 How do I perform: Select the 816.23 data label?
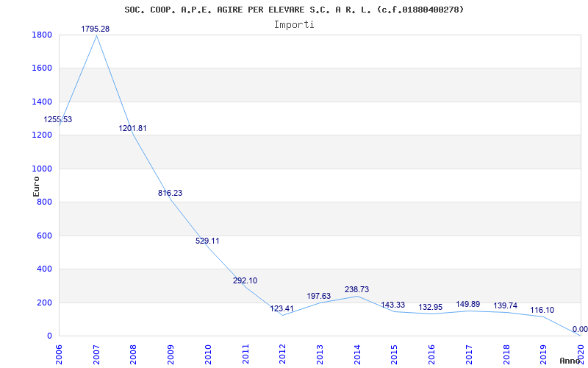coord(170,193)
